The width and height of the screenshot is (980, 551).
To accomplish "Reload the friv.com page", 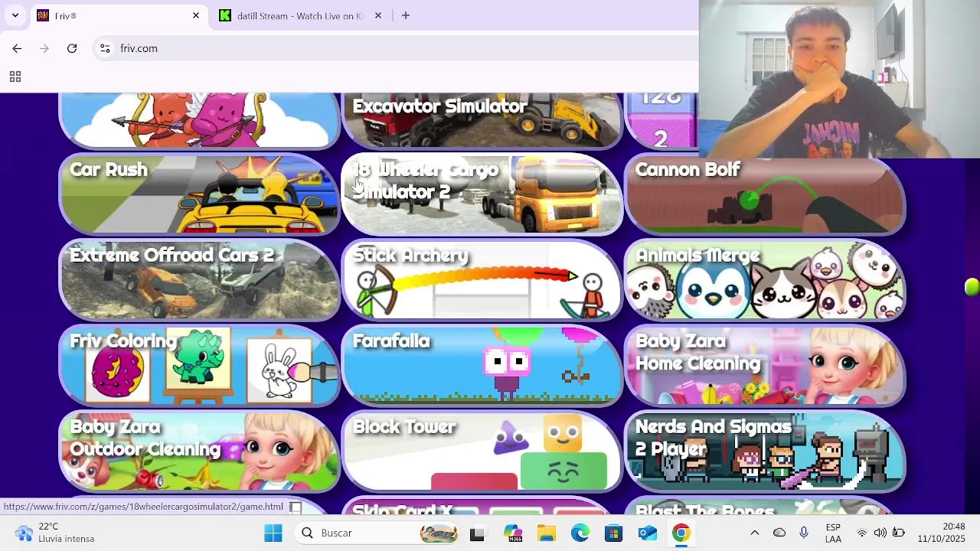I will tap(72, 48).
